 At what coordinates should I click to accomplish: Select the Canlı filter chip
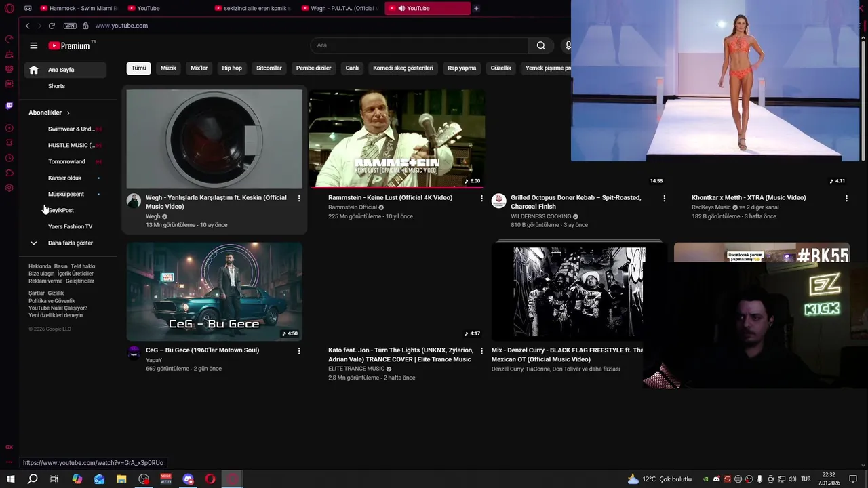(x=352, y=68)
